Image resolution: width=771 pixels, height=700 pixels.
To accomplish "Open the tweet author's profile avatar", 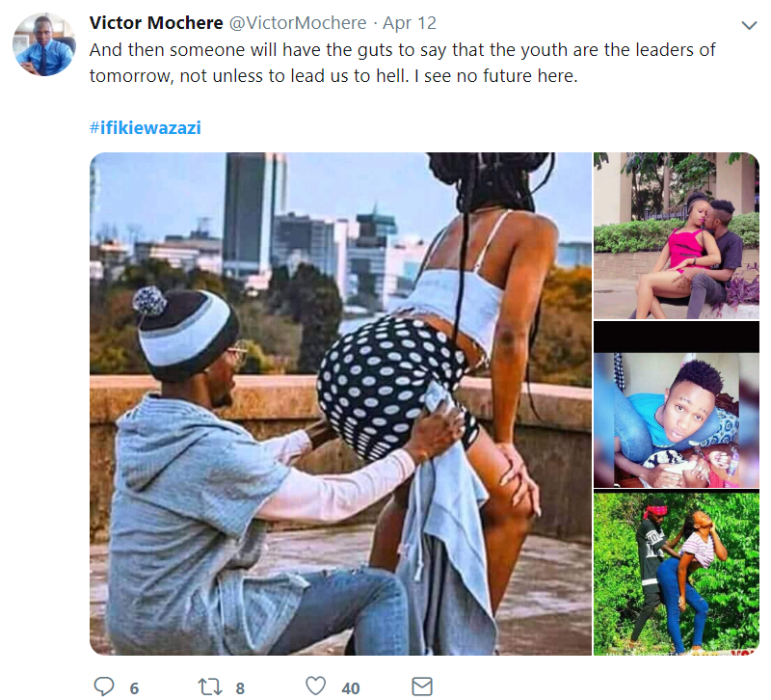I will pyautogui.click(x=44, y=45).
